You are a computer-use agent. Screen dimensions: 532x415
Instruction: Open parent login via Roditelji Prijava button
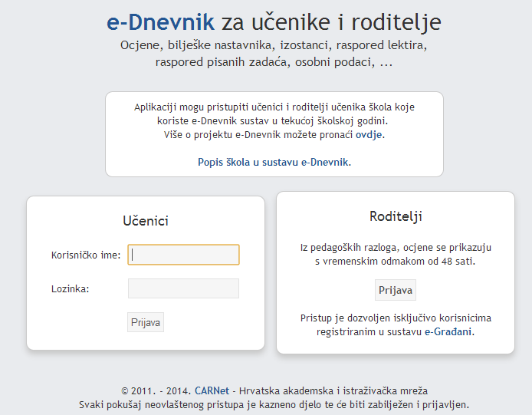(396, 290)
